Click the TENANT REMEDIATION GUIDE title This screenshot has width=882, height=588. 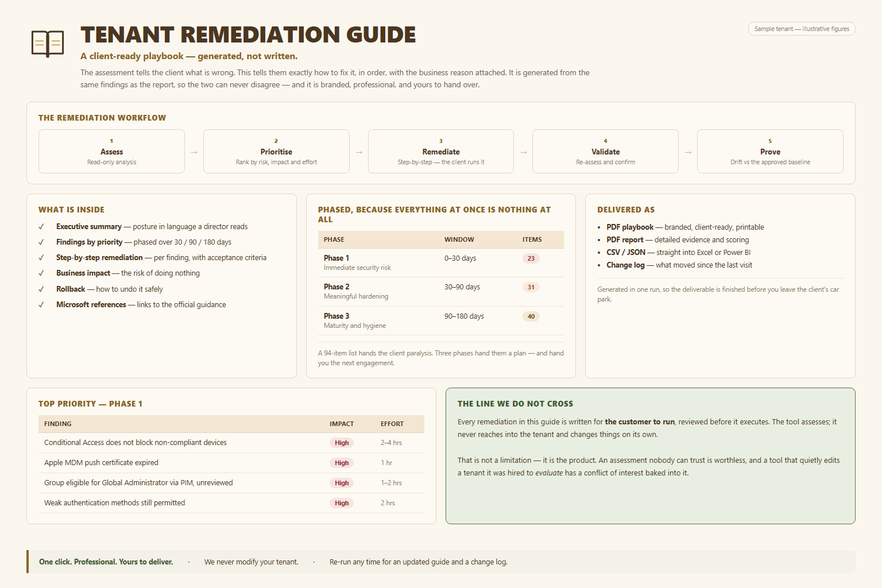tap(248, 34)
